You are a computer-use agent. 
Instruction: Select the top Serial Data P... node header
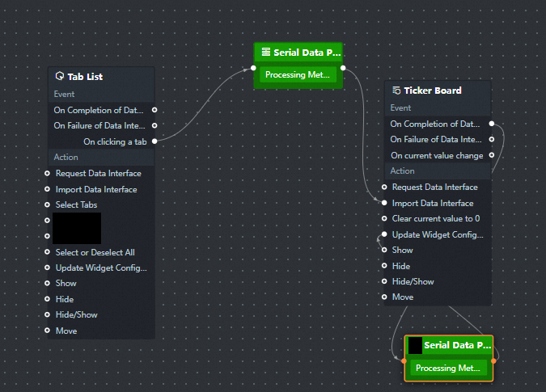point(298,53)
